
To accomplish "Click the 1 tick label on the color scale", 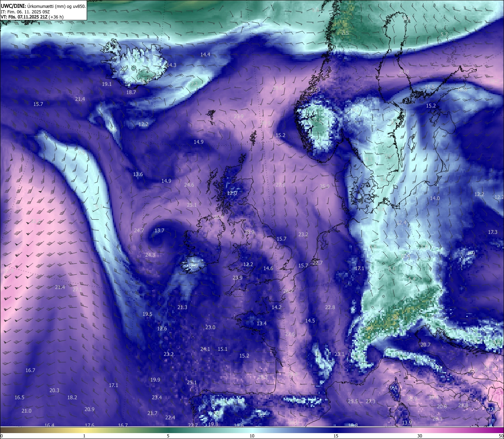I will pyautogui.click(x=84, y=436).
